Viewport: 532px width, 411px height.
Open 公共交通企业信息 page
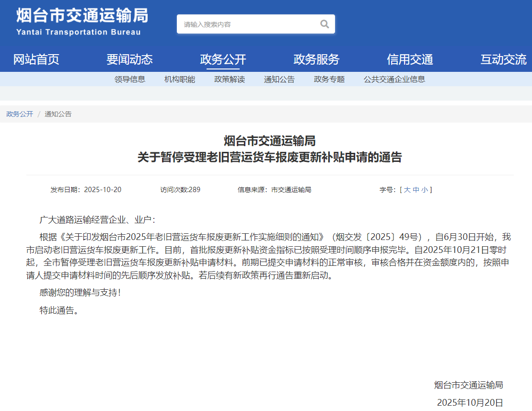point(394,79)
